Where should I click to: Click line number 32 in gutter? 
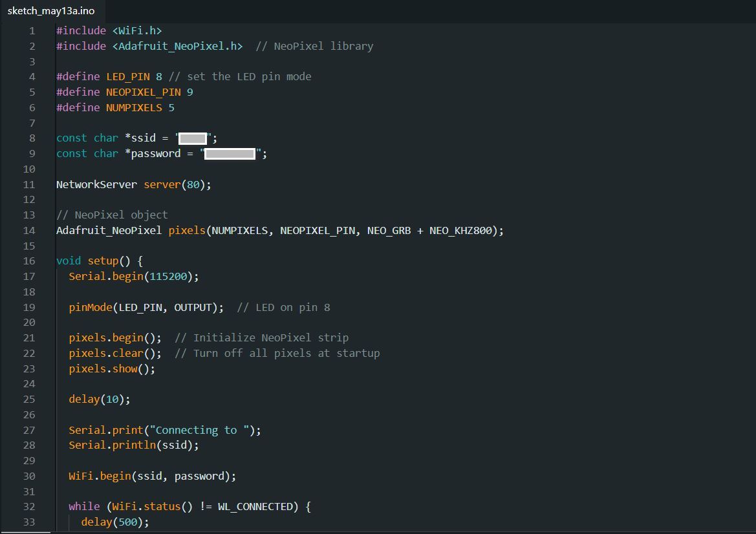click(x=29, y=507)
